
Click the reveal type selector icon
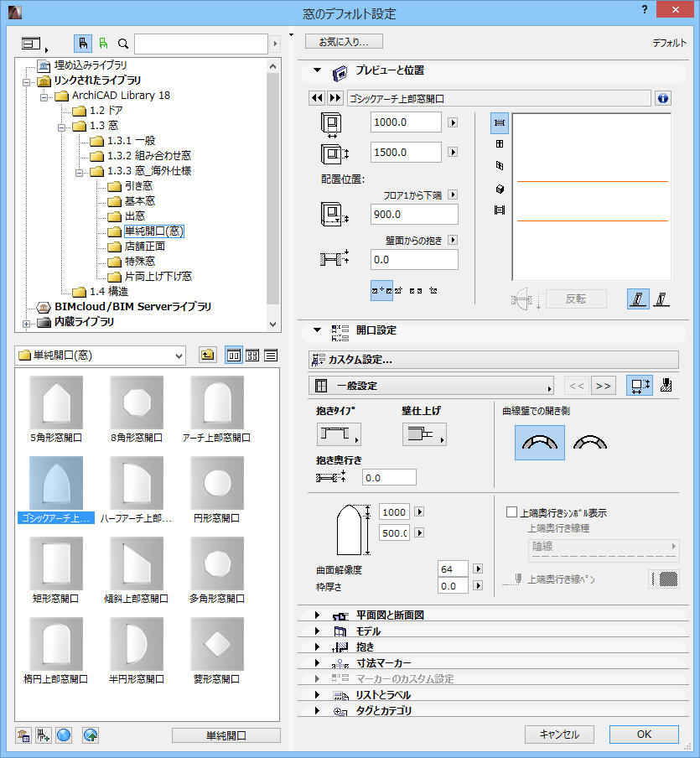point(339,434)
